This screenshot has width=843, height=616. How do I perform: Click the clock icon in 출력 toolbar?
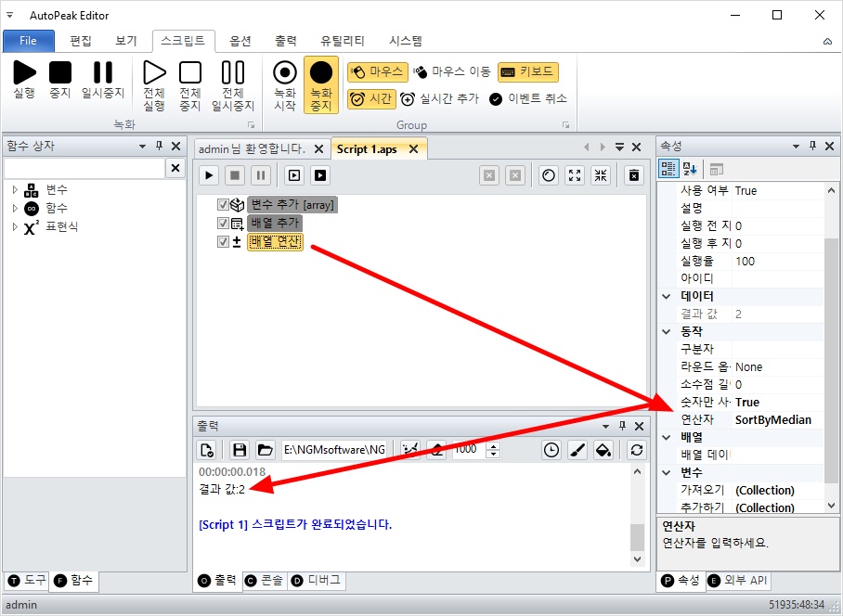pyautogui.click(x=551, y=450)
